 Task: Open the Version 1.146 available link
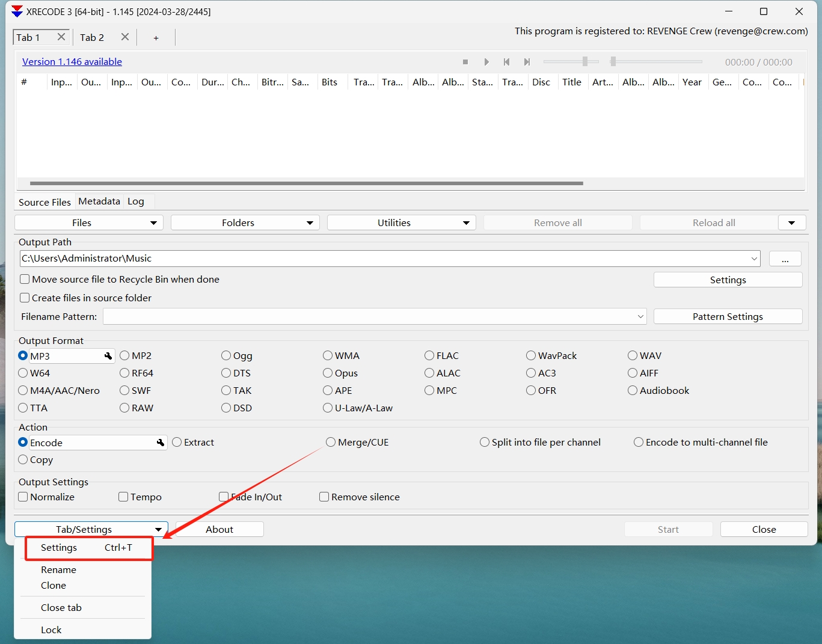[x=72, y=61]
